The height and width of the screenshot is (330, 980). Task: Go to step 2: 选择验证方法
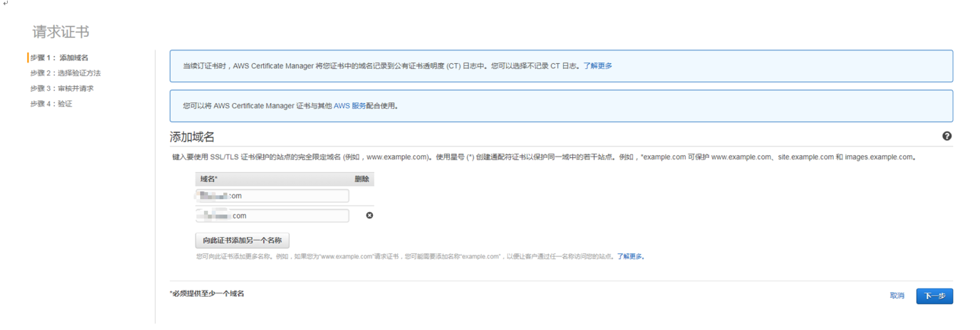(x=65, y=73)
